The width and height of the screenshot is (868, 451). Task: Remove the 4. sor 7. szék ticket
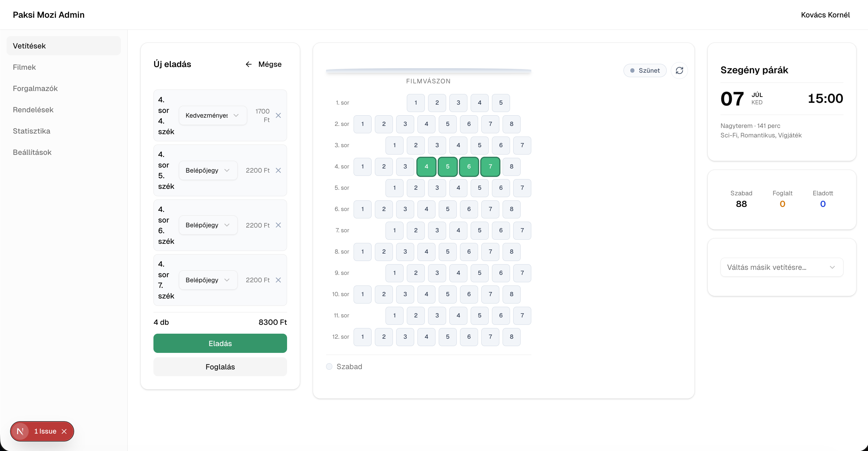click(278, 280)
